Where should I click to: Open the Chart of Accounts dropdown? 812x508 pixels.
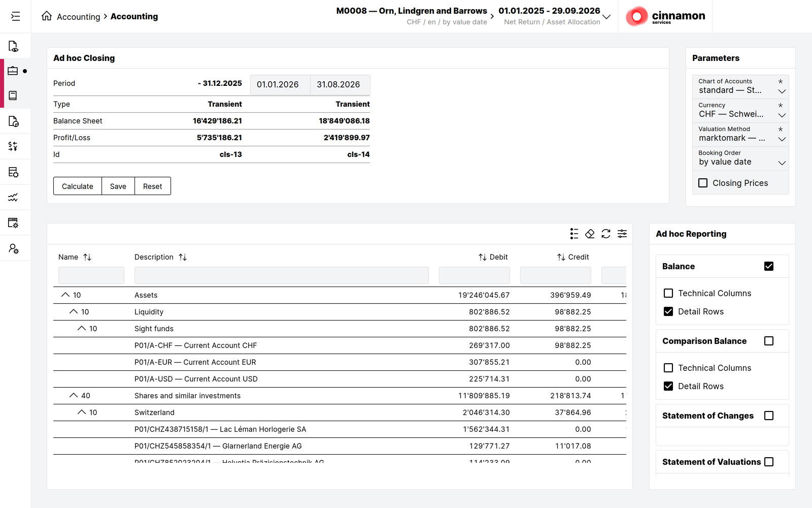(740, 86)
